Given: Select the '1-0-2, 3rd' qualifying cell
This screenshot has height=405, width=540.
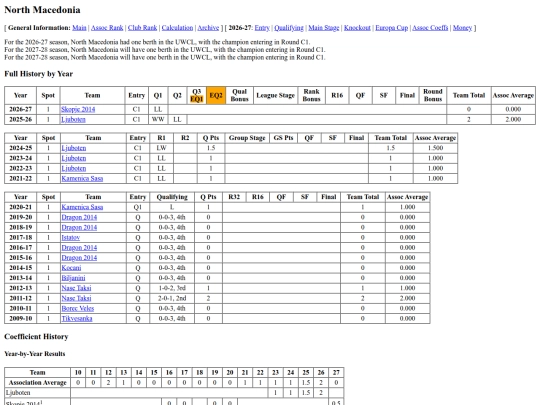Looking at the screenshot, I should click(x=172, y=288).
